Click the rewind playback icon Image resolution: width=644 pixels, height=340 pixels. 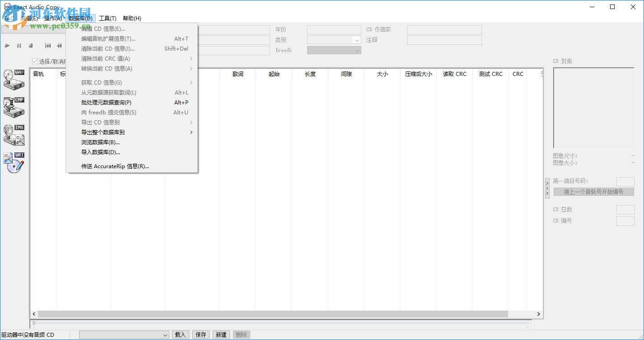(59, 45)
